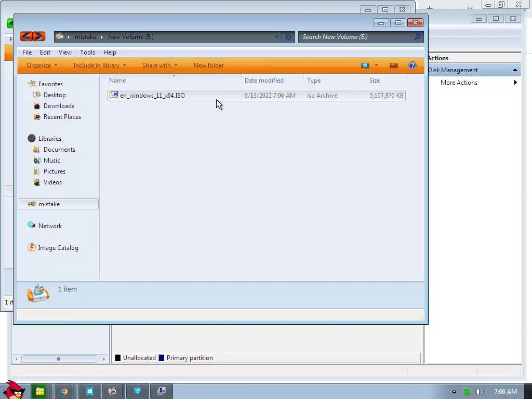The image size is (532, 399).
Task: Open the view options dropdown arrow
Action: click(x=376, y=65)
